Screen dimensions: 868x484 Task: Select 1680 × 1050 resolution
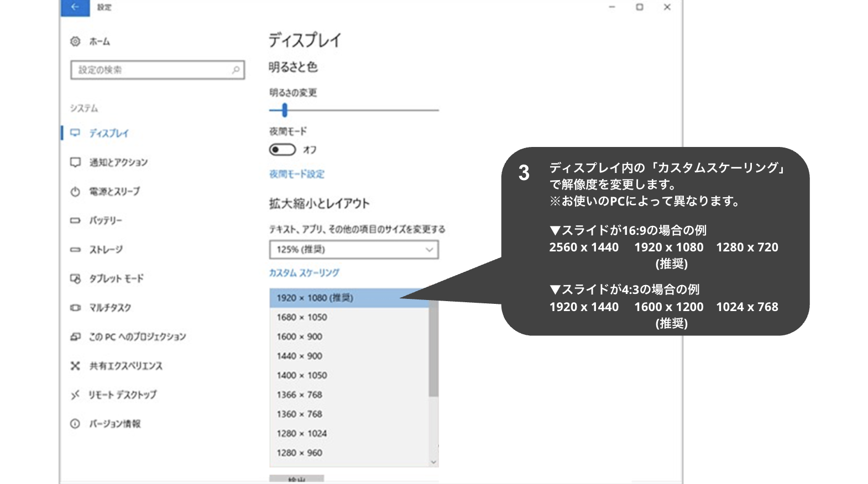click(349, 317)
